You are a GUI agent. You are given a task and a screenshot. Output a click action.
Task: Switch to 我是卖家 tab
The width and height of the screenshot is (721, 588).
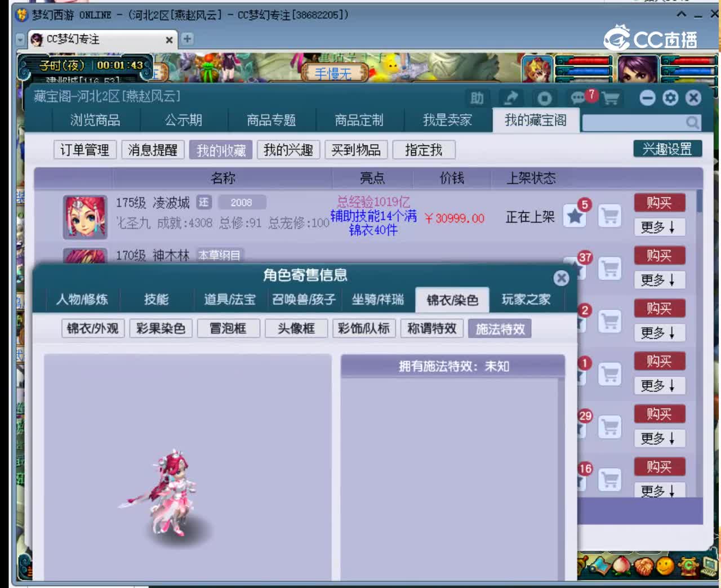tap(447, 121)
